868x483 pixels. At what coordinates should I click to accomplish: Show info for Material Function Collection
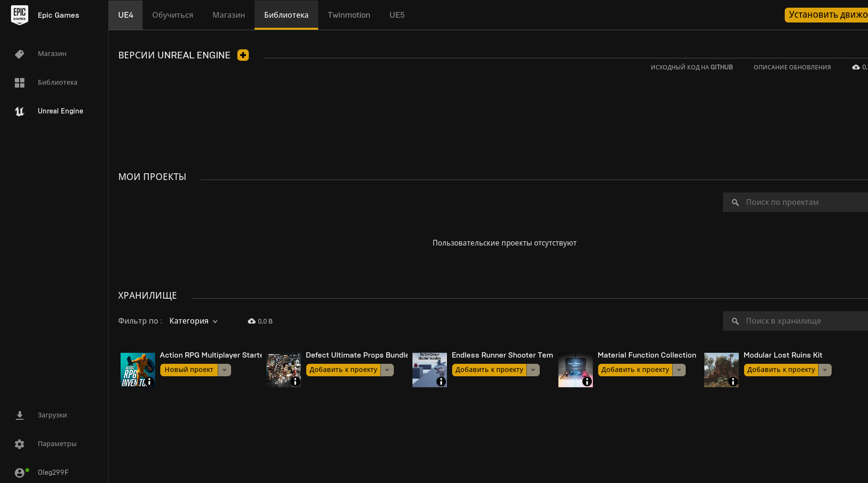[x=587, y=382]
